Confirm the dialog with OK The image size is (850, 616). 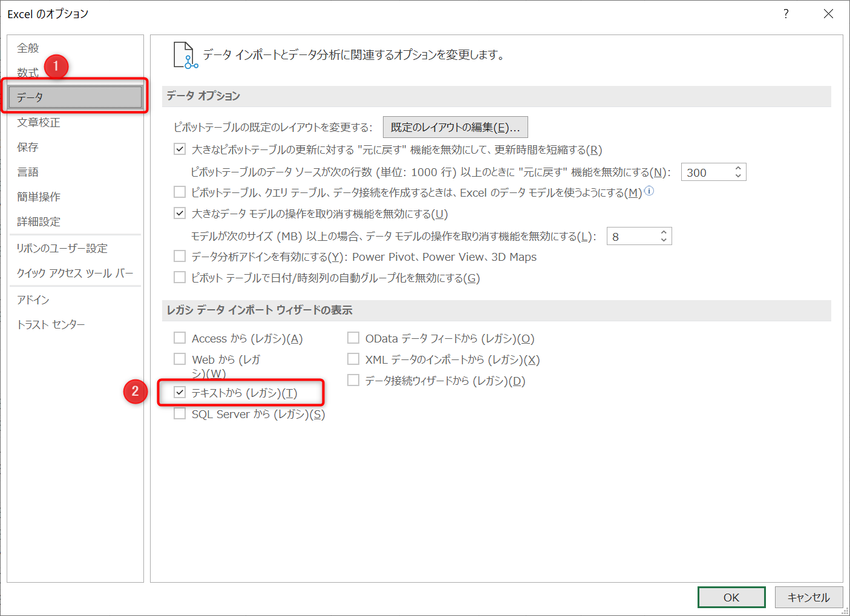(731, 597)
